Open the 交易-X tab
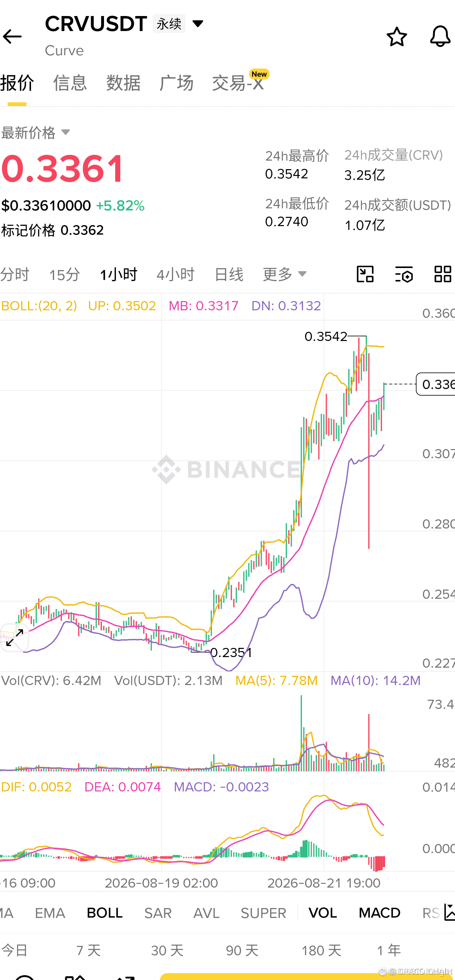455x980 pixels. pos(238,83)
